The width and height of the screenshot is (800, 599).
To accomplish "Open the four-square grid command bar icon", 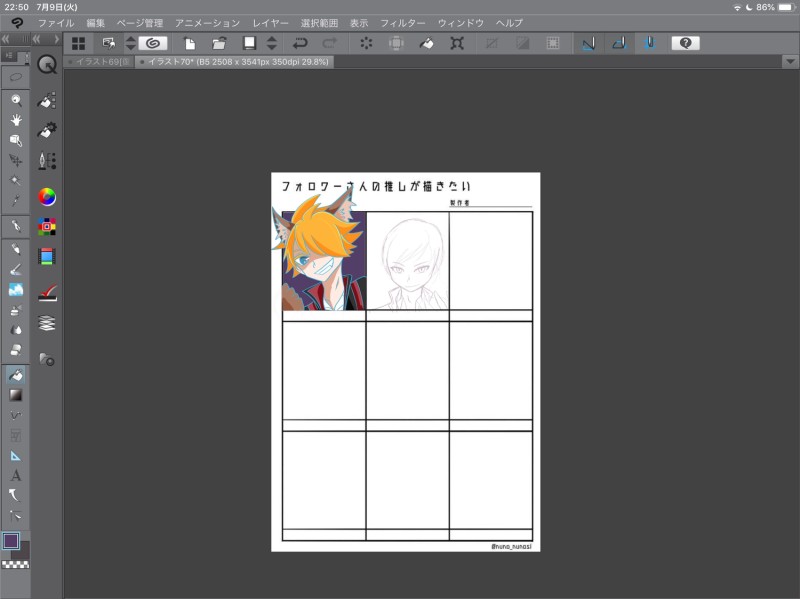I will (79, 43).
